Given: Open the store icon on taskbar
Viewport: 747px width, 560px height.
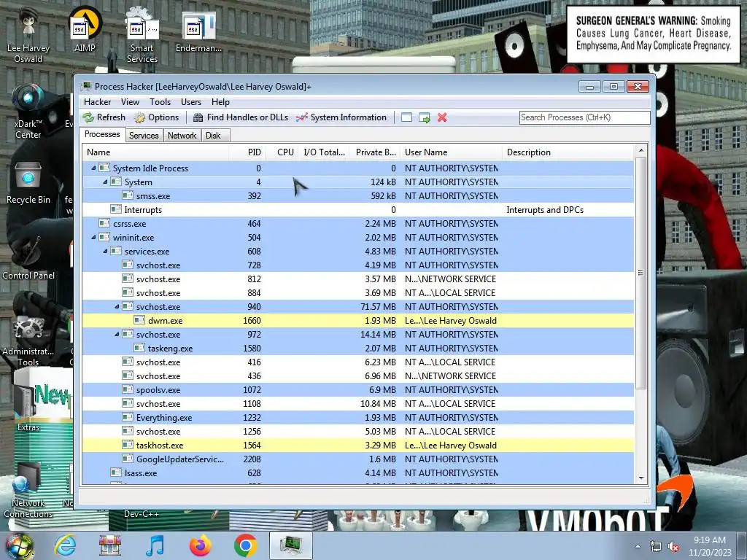Looking at the screenshot, I should point(110,545).
